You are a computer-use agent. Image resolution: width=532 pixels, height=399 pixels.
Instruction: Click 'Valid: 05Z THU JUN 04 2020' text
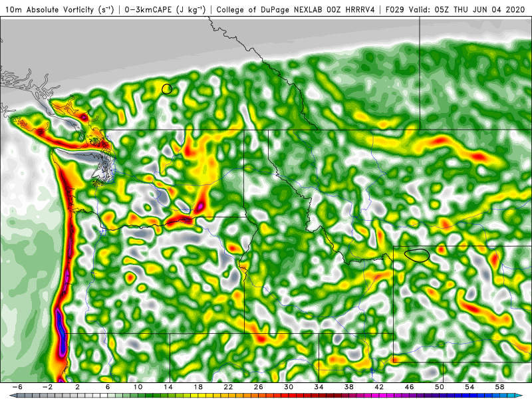467,9
